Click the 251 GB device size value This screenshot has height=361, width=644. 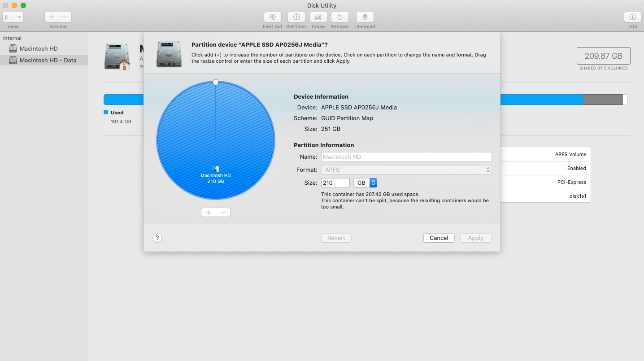331,129
